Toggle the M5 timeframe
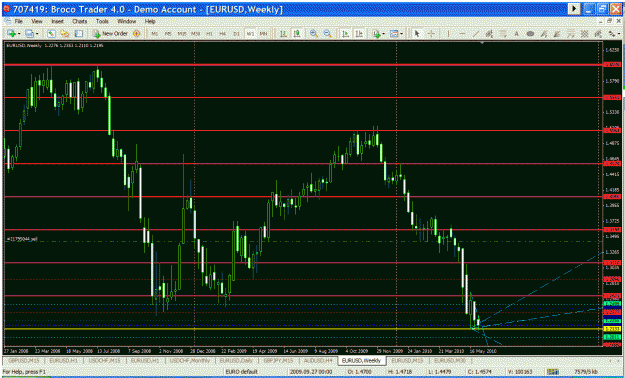The width and height of the screenshot is (625, 378). (168, 34)
